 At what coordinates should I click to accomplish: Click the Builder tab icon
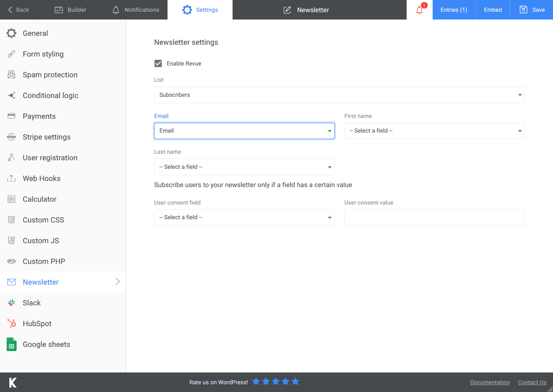[x=59, y=10]
